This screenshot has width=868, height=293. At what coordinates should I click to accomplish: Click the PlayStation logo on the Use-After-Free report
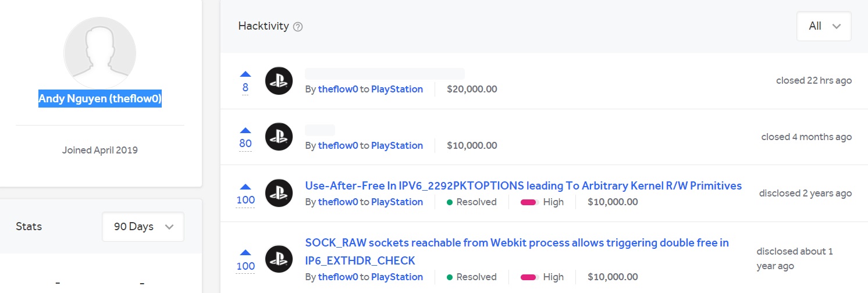pyautogui.click(x=279, y=194)
